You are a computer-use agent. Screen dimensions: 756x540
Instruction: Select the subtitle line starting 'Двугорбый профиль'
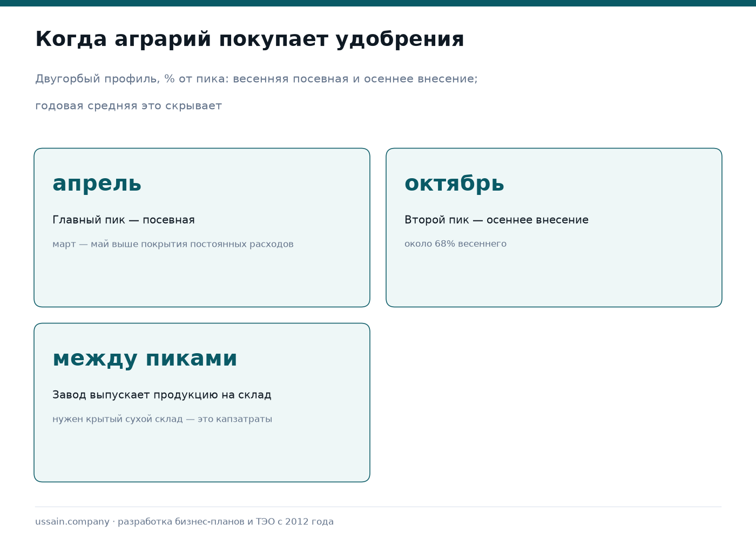256,79
